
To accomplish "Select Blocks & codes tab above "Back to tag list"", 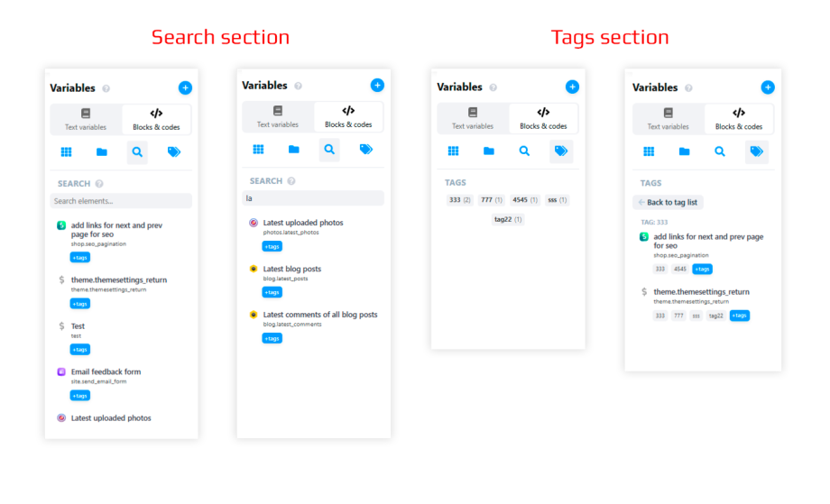I will 739,119.
